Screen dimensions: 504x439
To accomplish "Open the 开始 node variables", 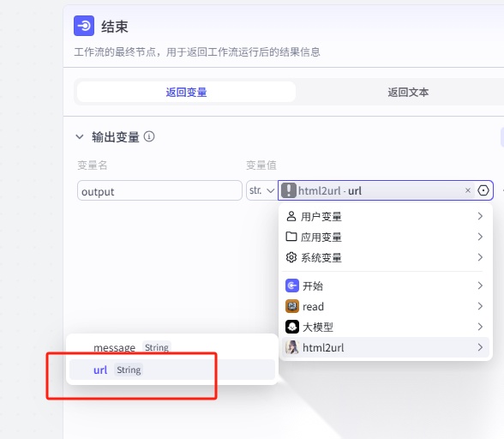I will pyautogui.click(x=385, y=286).
